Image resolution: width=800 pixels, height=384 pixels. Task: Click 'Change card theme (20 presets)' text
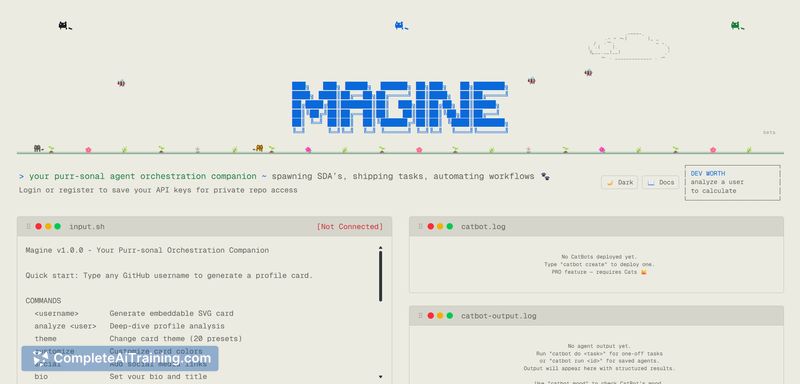pyautogui.click(x=176, y=339)
